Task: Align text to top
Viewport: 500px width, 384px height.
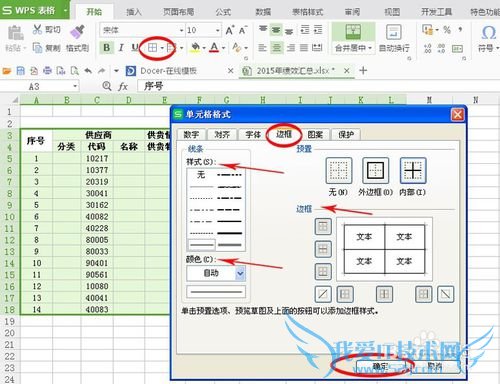Action: click(263, 30)
